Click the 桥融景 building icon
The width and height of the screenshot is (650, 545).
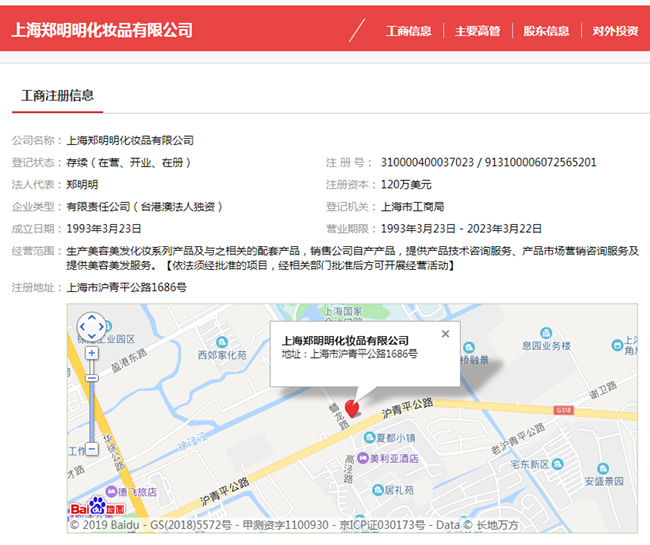click(x=469, y=347)
